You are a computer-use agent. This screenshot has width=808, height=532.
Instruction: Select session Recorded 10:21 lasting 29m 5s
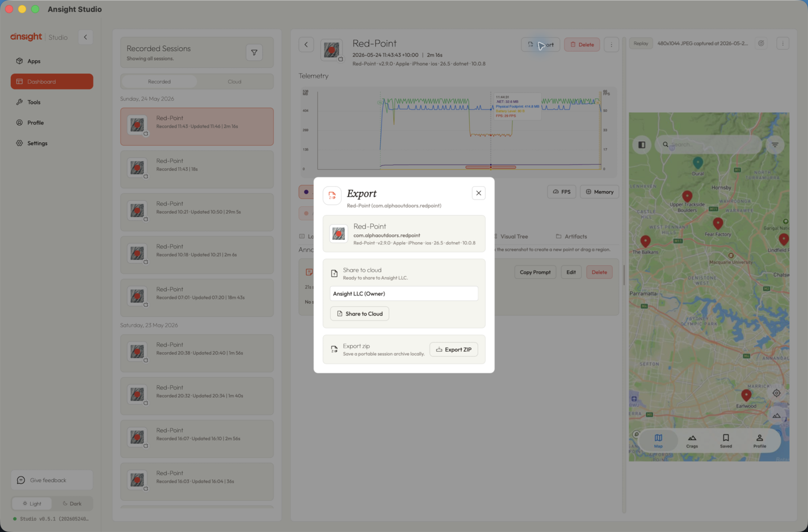197,212
